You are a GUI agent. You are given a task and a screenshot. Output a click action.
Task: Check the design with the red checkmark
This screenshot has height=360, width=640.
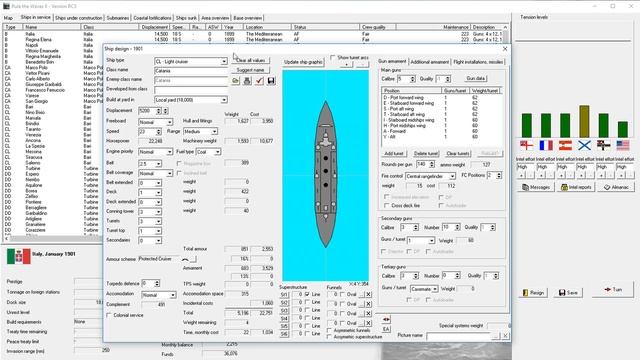click(x=259, y=81)
